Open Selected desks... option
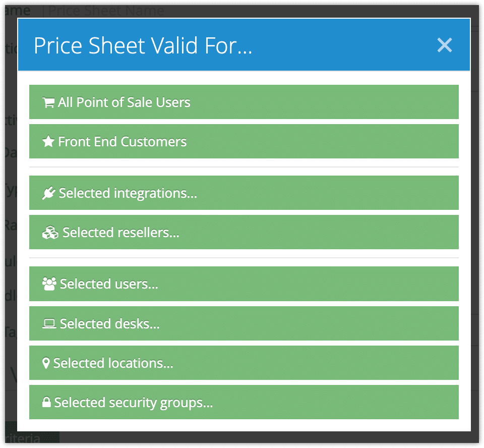The height and width of the screenshot is (448, 484). click(x=244, y=323)
